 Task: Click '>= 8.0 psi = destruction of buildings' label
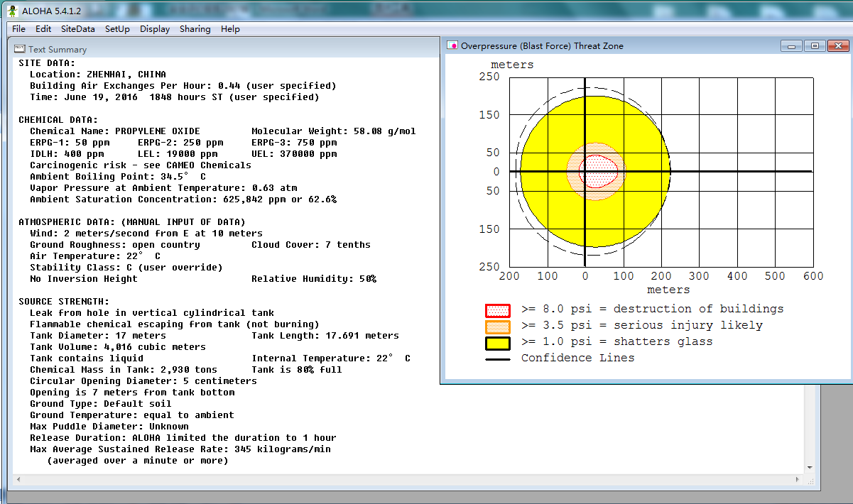pos(653,309)
